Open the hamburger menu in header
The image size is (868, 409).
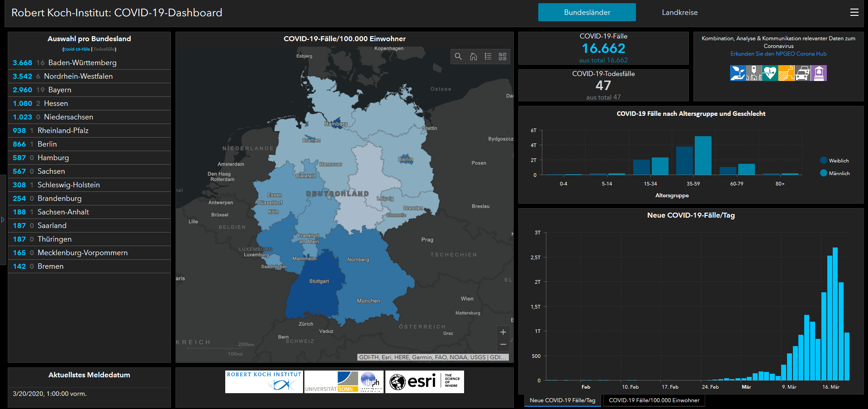[854, 13]
